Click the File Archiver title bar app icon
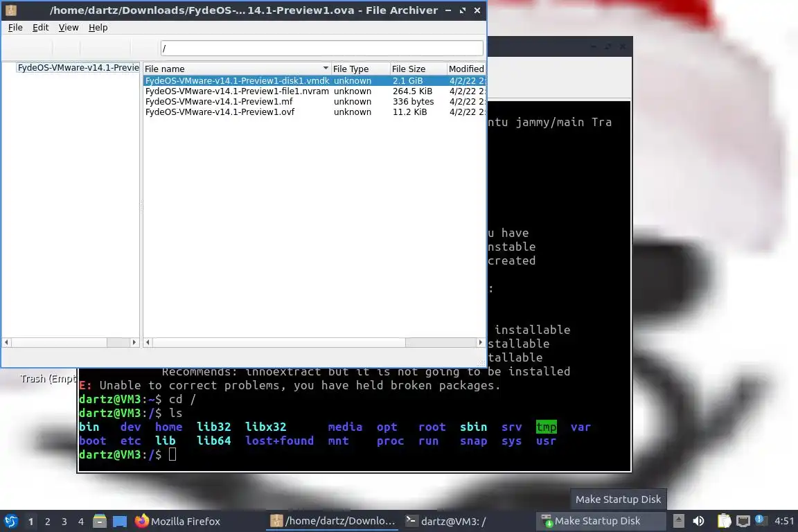 (x=11, y=10)
